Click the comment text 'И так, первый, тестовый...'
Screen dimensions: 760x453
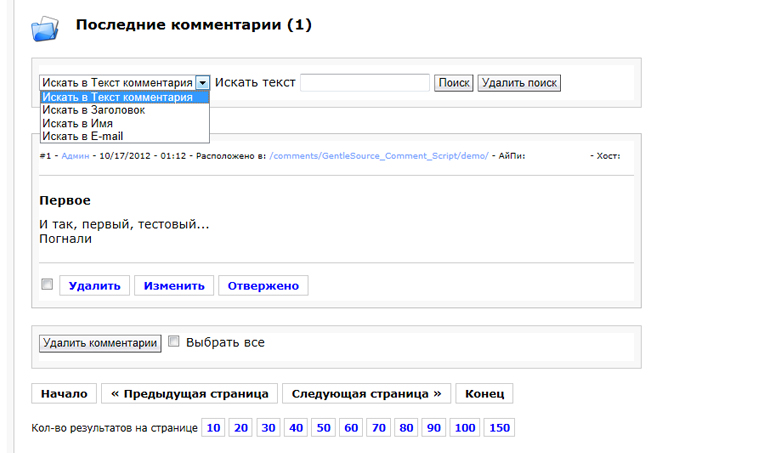click(124, 224)
